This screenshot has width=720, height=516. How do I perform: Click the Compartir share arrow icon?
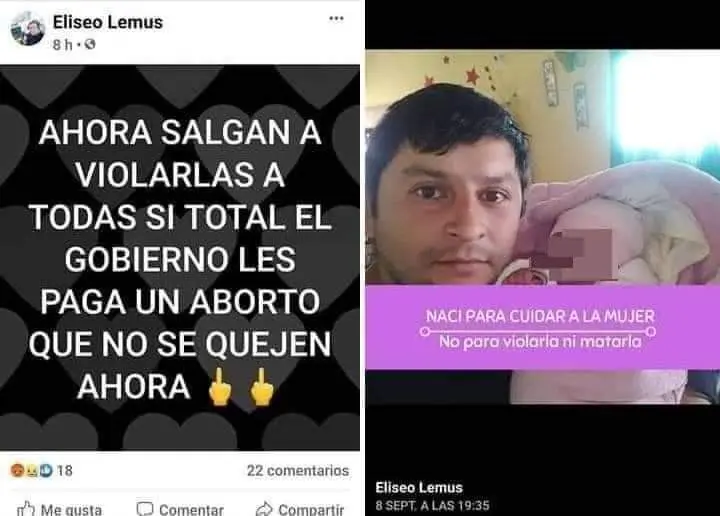(264, 509)
